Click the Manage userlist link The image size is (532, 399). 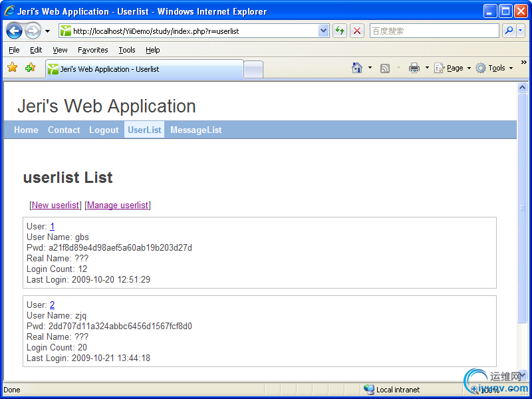tap(118, 205)
